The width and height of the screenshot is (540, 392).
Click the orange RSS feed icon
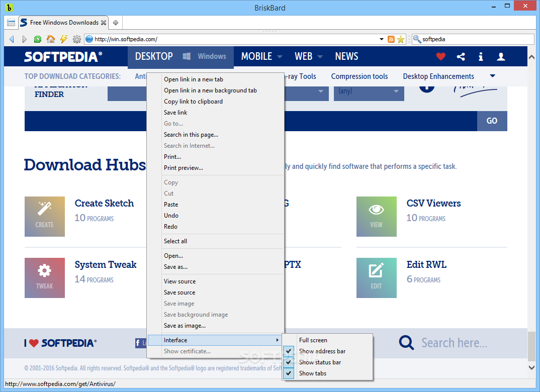391,39
